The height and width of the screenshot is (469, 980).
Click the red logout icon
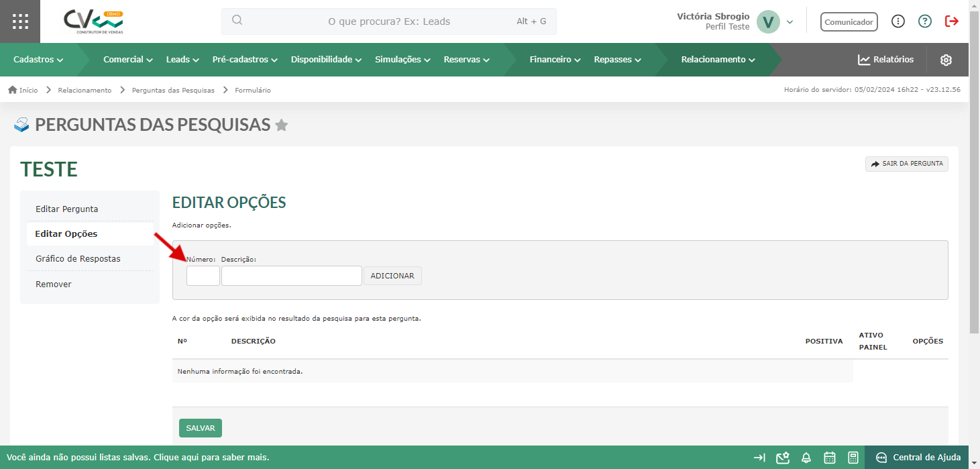[951, 21]
